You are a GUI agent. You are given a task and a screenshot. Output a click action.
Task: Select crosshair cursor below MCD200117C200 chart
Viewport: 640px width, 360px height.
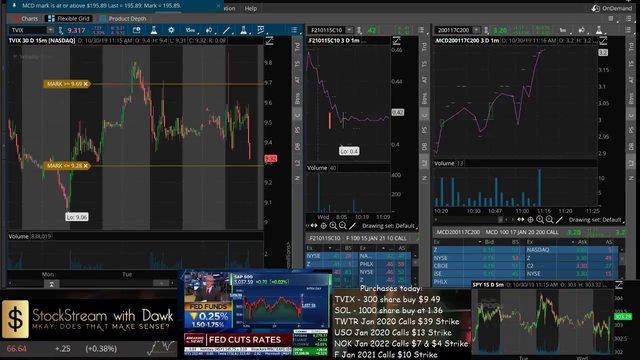coord(531,220)
